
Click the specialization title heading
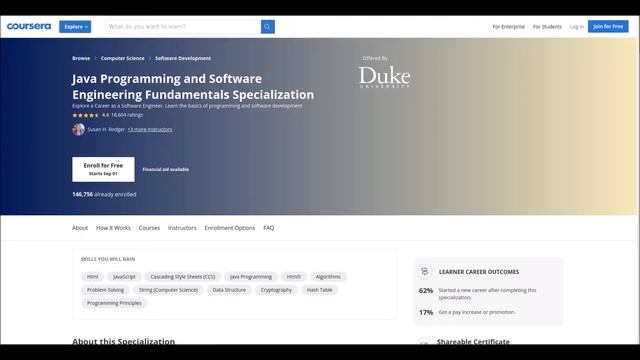pos(193,87)
